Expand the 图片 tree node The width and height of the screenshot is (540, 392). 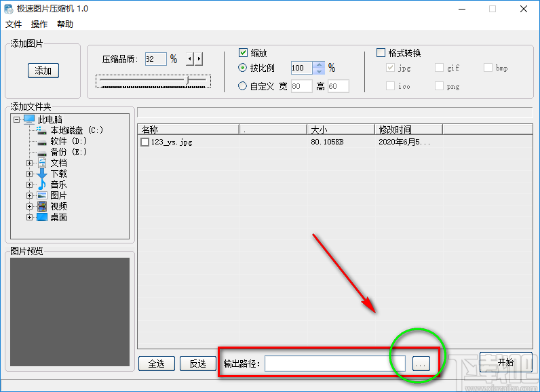click(30, 196)
